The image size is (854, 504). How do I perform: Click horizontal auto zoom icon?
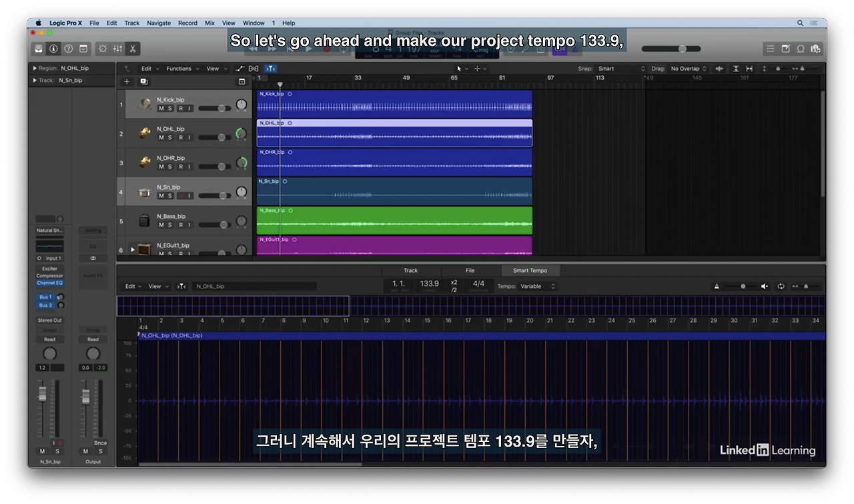749,69
